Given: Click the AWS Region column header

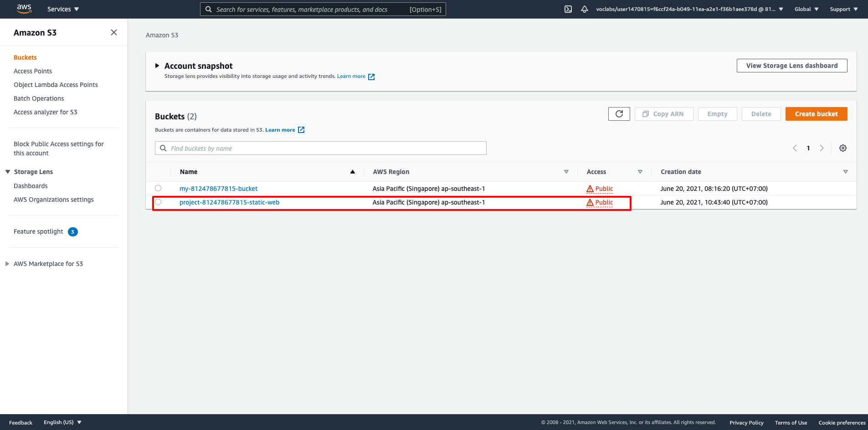Looking at the screenshot, I should tap(391, 172).
